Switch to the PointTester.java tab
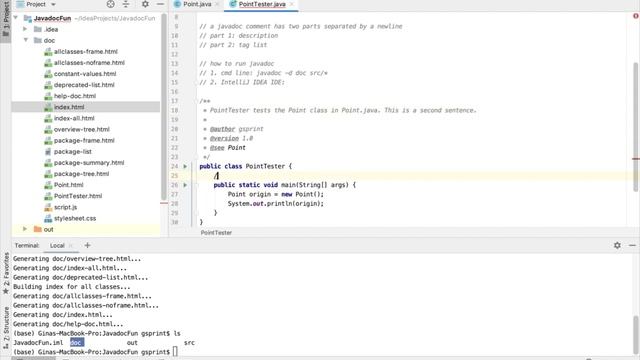 (x=262, y=4)
